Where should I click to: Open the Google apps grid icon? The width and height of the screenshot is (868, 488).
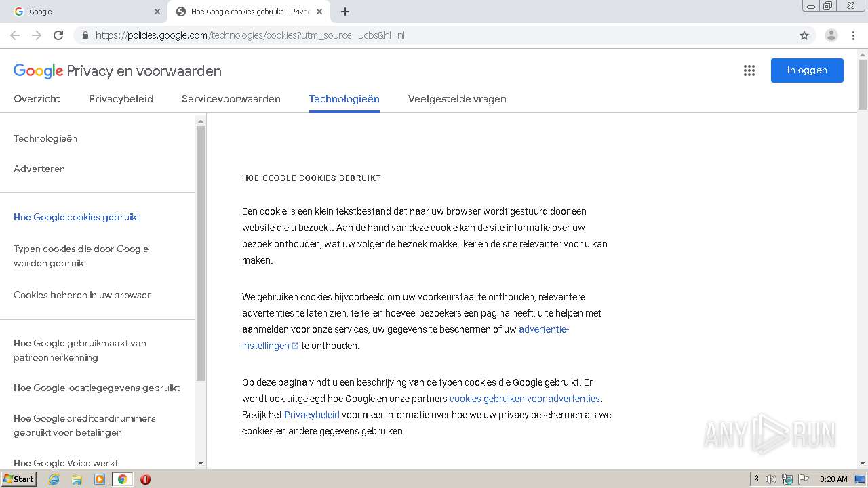[749, 70]
